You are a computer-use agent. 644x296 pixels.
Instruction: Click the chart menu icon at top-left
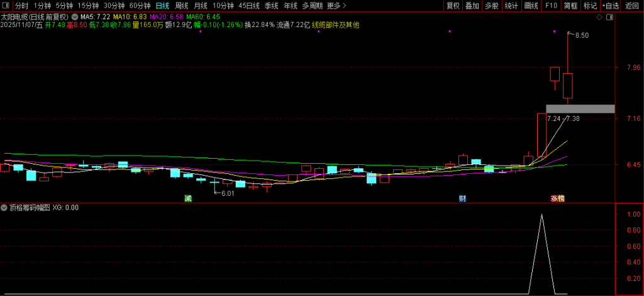click(x=6, y=6)
